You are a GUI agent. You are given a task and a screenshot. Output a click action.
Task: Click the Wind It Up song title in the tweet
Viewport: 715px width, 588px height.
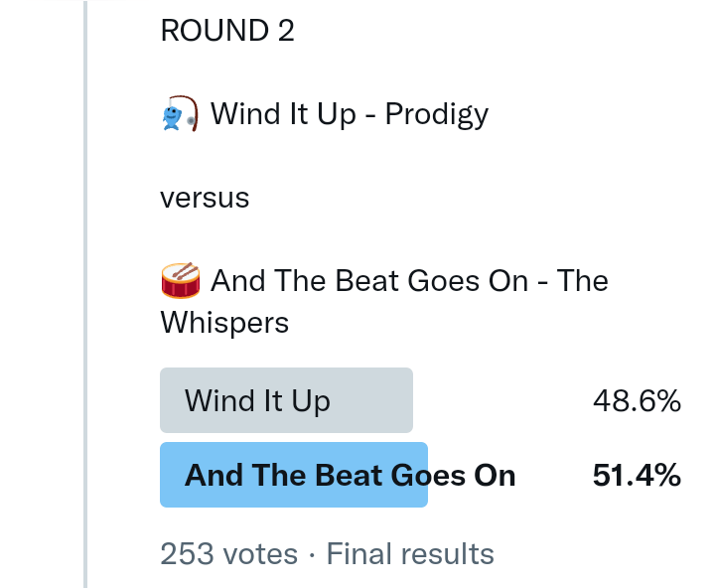pos(283,114)
